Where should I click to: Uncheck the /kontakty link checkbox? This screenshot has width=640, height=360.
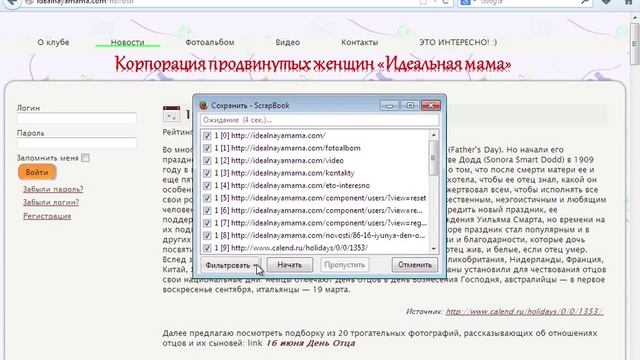coord(207,173)
